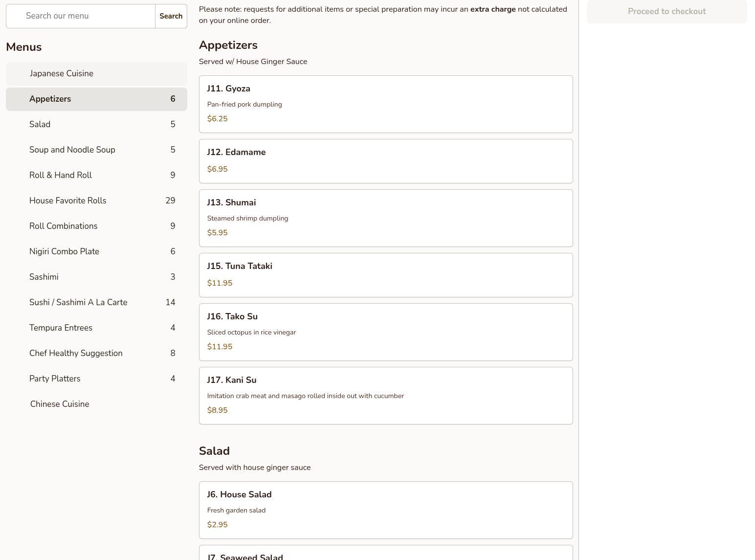Select Appetizers in the sidebar
The image size is (755, 560).
click(96, 99)
